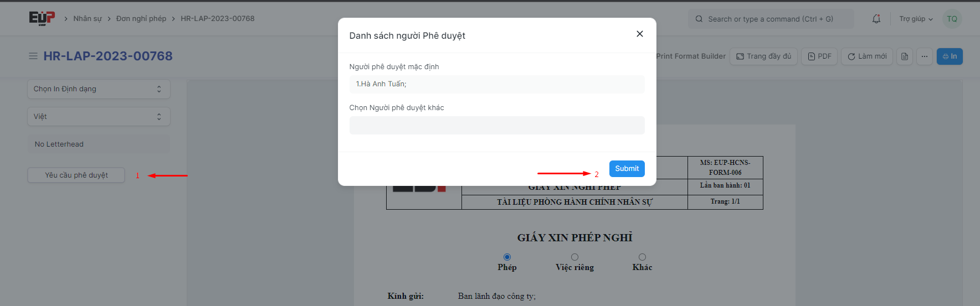Go to Nhân sự breadcrumb
Screen dimensions: 980x306
(88, 19)
